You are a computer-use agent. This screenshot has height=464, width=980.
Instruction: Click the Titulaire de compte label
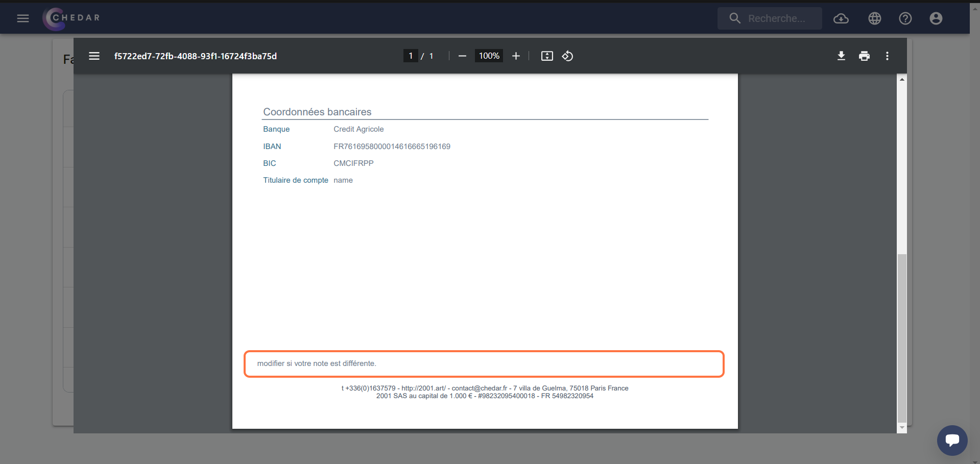pos(296,180)
